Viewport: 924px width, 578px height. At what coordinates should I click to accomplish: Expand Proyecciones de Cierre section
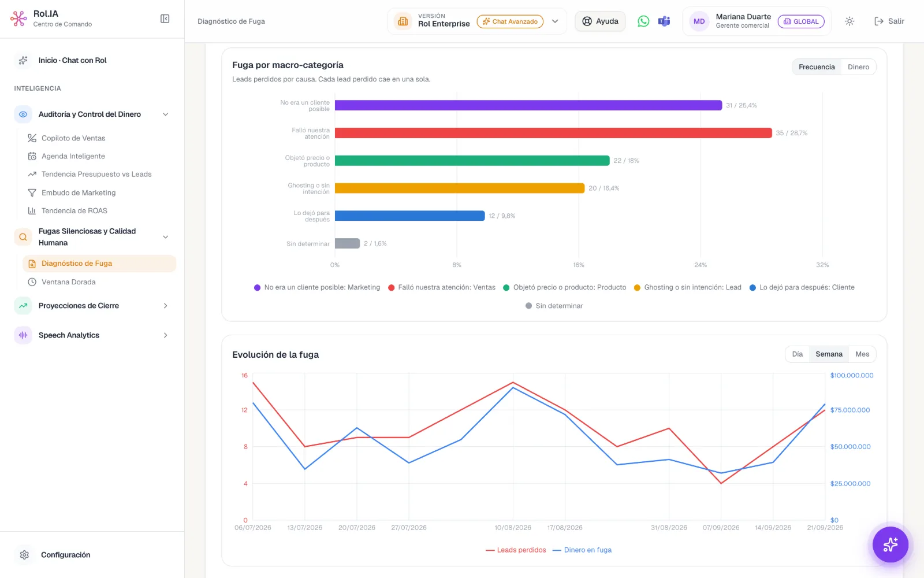pos(166,306)
